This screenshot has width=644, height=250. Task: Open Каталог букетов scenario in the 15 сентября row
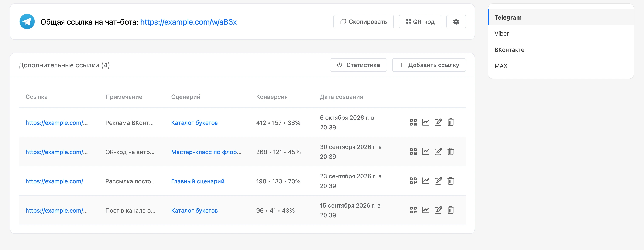[x=194, y=210]
